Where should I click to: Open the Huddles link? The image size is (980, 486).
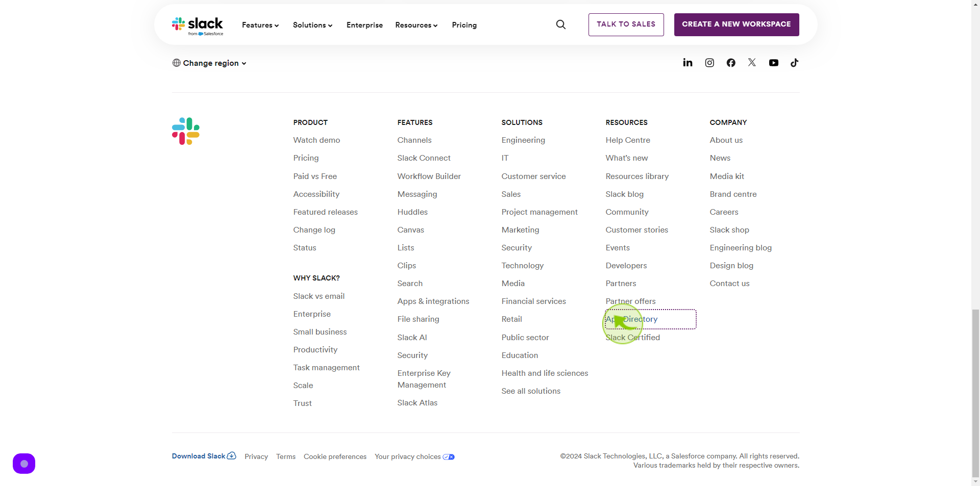point(412,212)
